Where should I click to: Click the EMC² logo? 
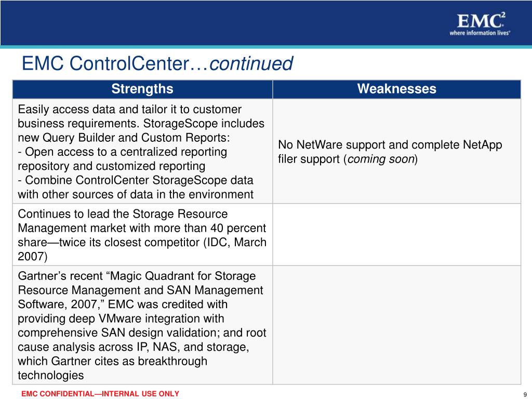(x=481, y=20)
